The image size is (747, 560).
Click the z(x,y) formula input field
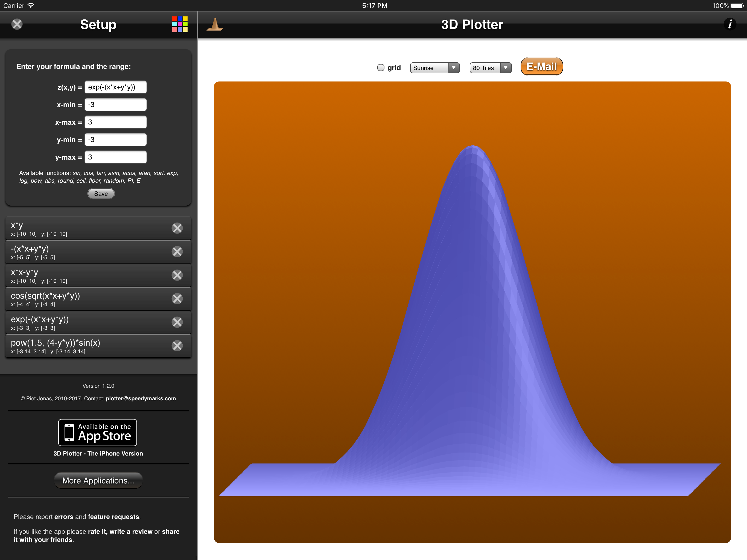tap(115, 87)
